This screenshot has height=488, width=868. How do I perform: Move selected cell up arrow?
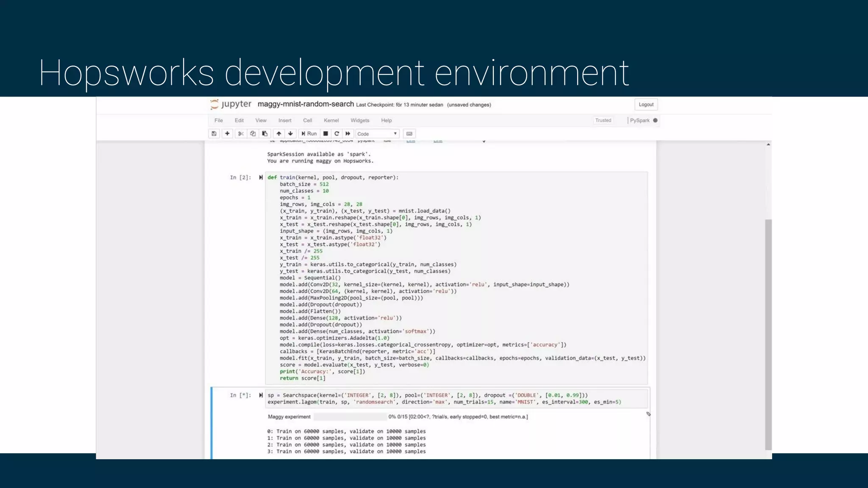[278, 133]
